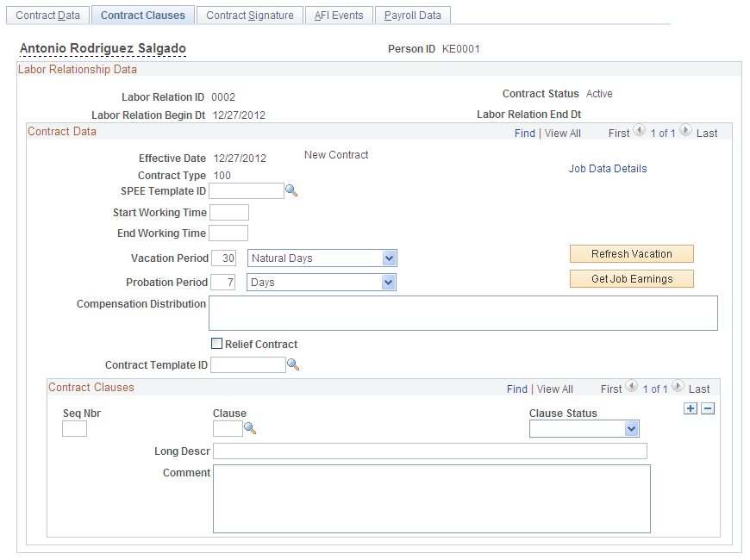
Task: Switch to the Payroll Data tab
Action: click(x=413, y=16)
